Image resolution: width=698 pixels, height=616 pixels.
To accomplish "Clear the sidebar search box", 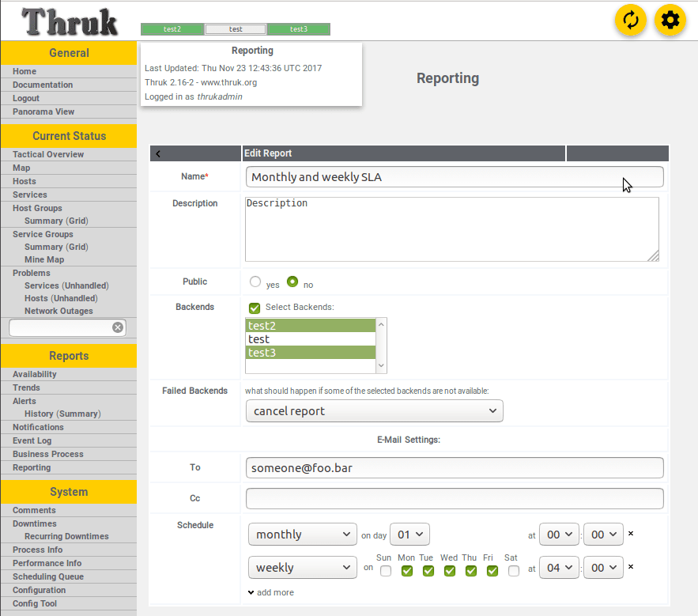I will click(118, 327).
